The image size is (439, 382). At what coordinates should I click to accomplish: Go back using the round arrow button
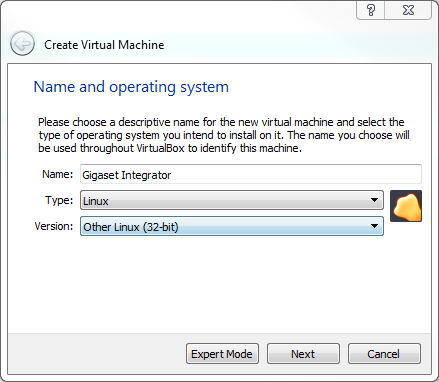coord(22,43)
